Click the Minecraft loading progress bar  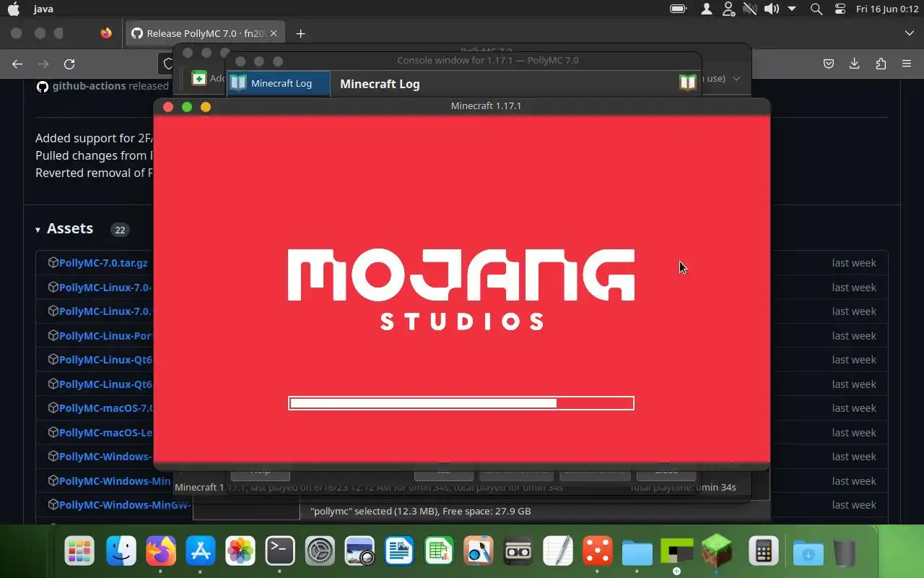[461, 403]
